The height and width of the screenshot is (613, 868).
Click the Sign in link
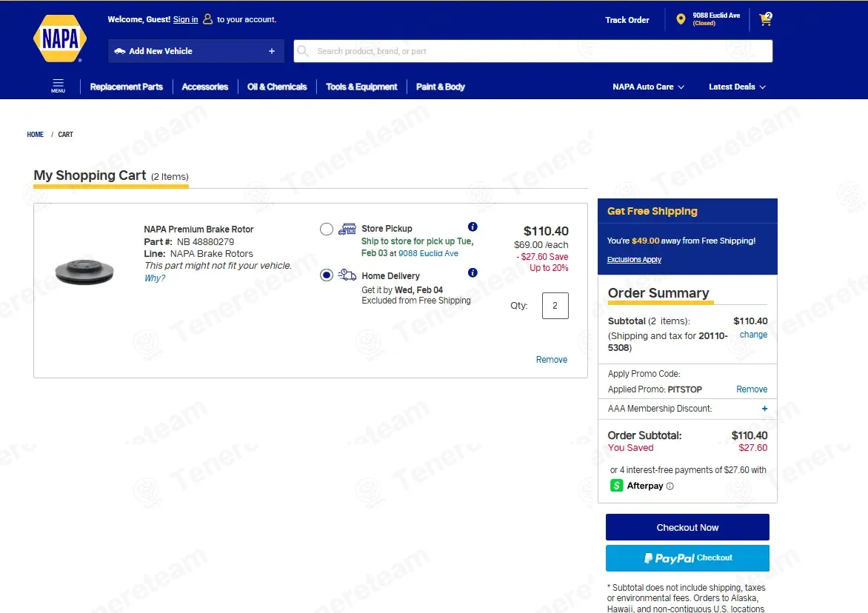coord(185,19)
